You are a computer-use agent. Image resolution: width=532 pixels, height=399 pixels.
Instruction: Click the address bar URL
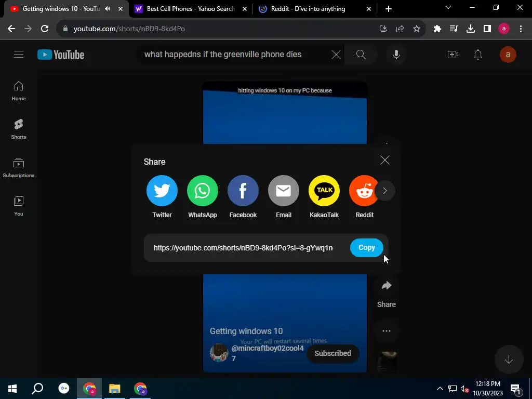point(129,29)
